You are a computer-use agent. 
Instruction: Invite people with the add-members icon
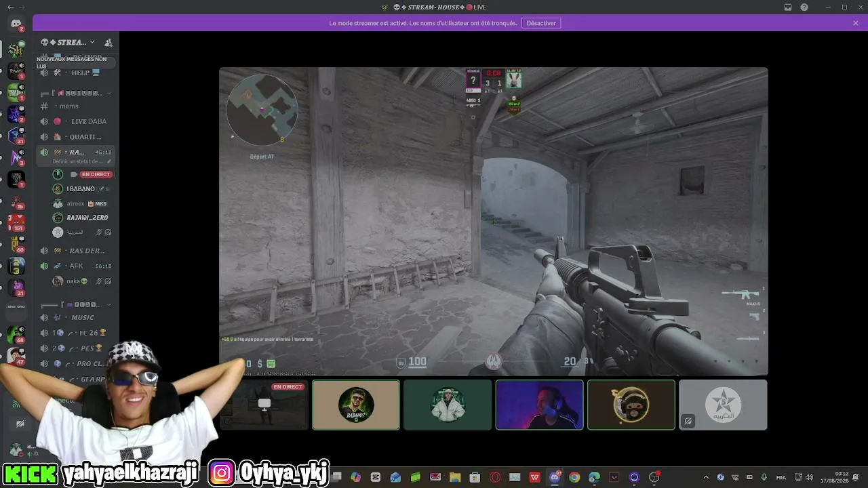pyautogui.click(x=108, y=42)
